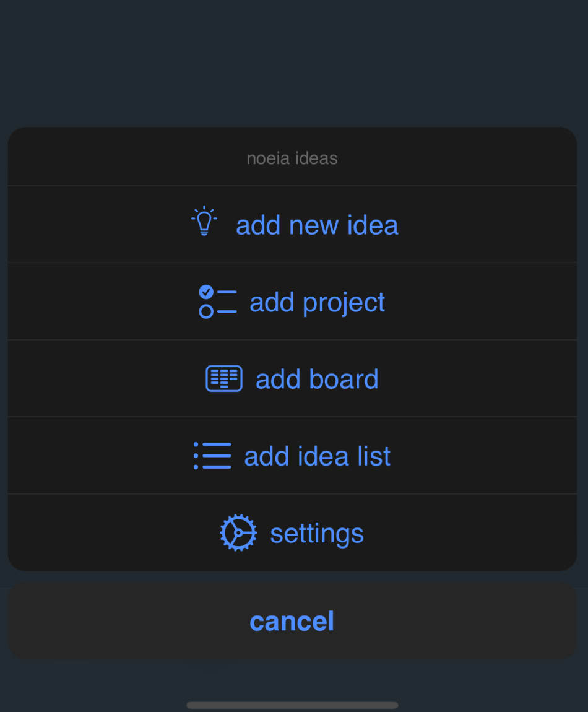Screen dimensions: 588x712
Task: Tap the home indicator bar
Action: point(292,705)
